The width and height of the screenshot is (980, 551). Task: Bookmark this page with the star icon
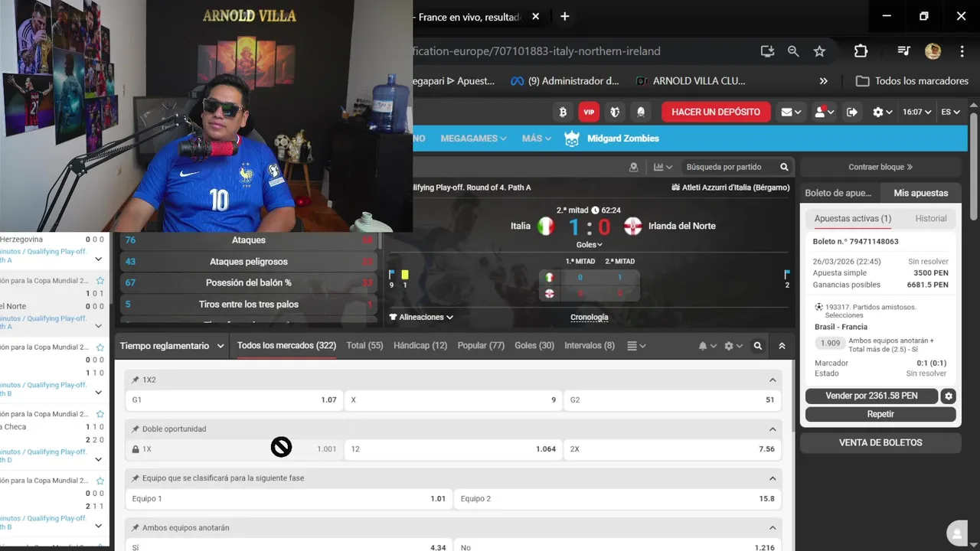(x=819, y=51)
